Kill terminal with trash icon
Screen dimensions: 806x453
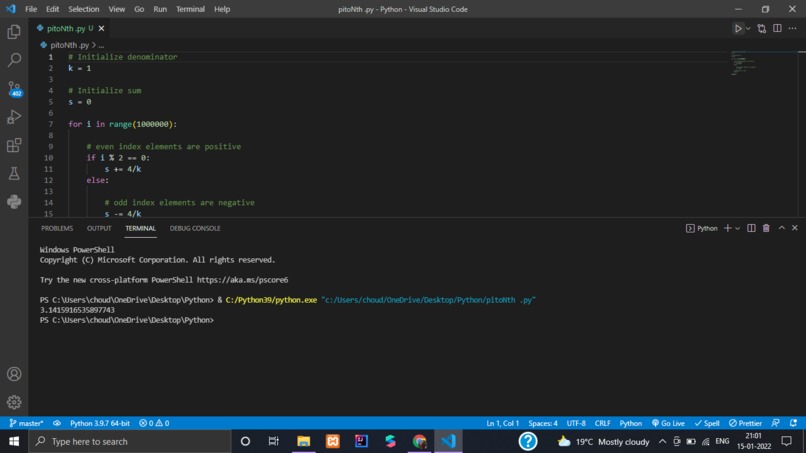tap(766, 228)
